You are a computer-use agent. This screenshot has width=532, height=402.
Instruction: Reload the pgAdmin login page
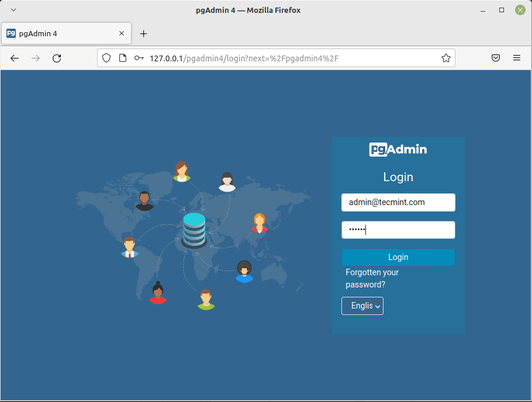pyautogui.click(x=57, y=58)
